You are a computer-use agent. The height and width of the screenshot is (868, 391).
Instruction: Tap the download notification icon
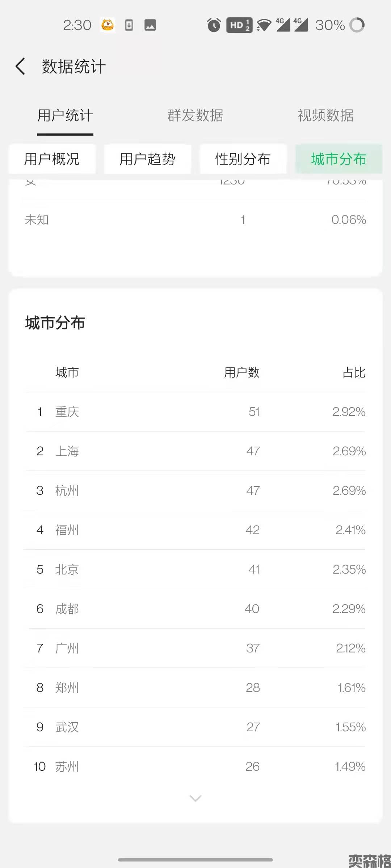129,25
